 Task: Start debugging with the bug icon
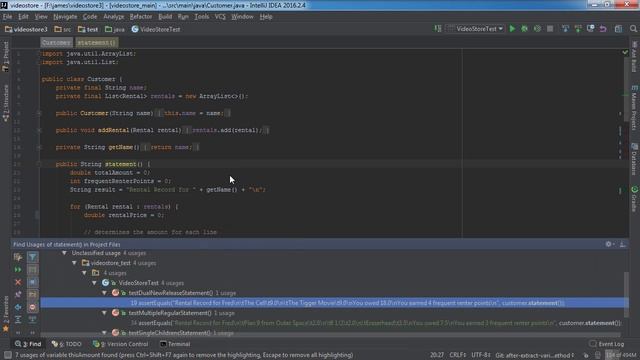[524, 29]
